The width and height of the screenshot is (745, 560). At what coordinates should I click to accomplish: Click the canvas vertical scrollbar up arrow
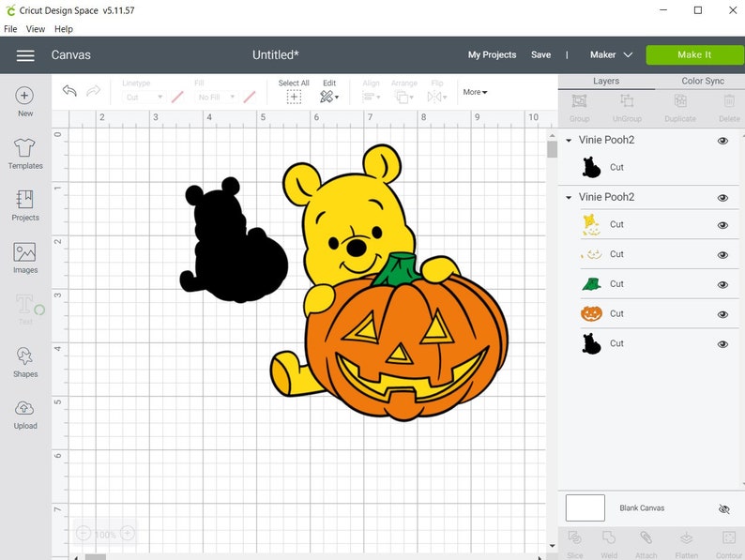[552, 136]
